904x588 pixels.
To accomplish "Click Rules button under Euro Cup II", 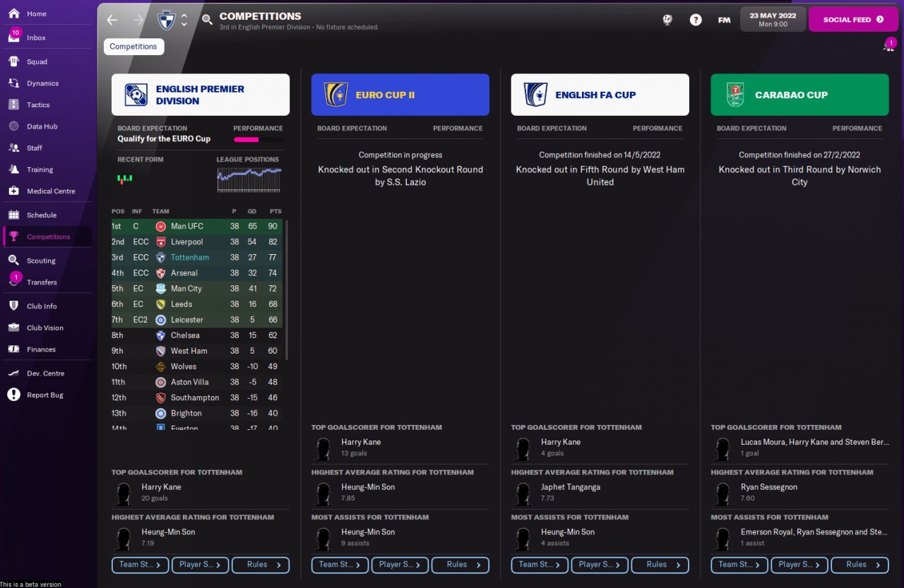I will (460, 565).
